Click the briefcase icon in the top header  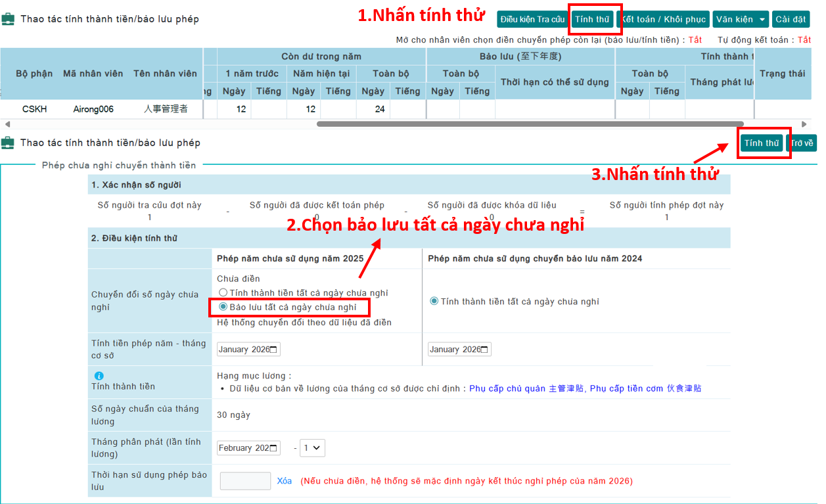[8, 19]
